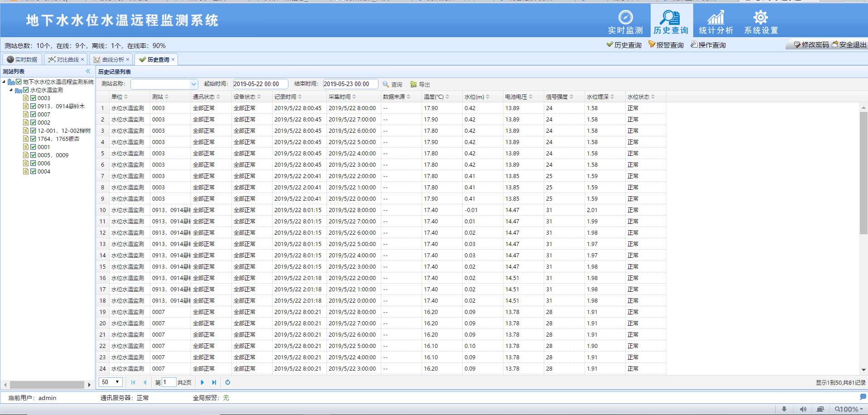Open 操作查询 operation query
The image size is (868, 415).
click(708, 45)
